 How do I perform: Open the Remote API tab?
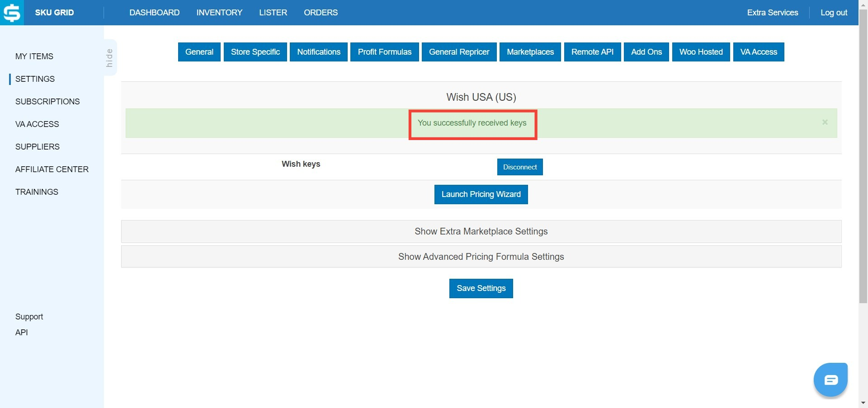tap(593, 52)
